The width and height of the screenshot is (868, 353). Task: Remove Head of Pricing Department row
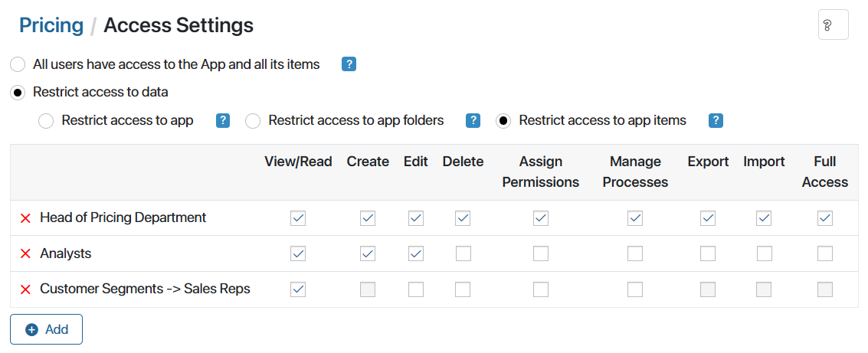(x=25, y=218)
